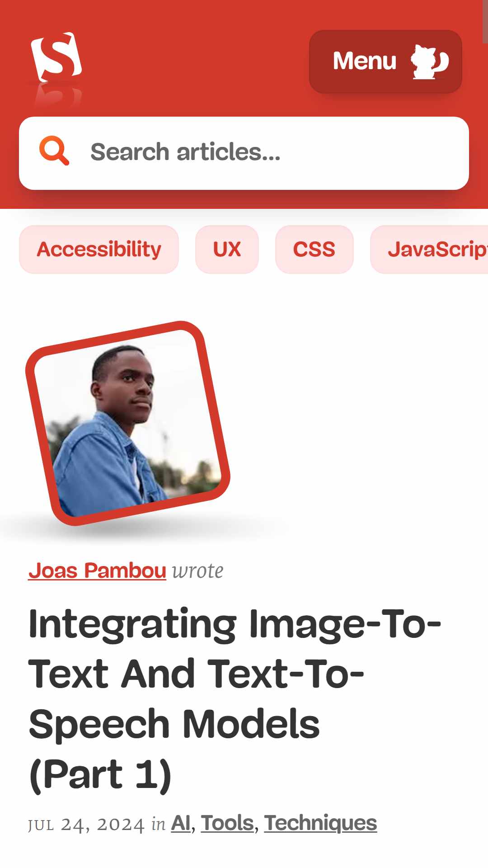Click the Search articles placeholder text
This screenshot has height=868, width=488.
pos(185,152)
